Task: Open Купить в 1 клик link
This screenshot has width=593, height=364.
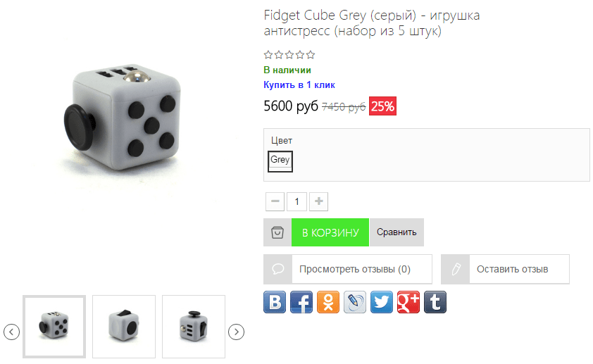Action: (299, 85)
